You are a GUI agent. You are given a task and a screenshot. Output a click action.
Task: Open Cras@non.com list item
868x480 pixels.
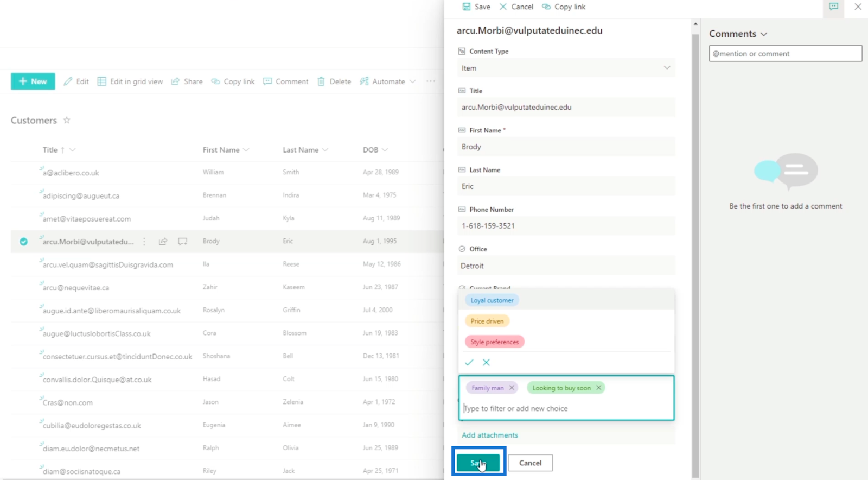pos(68,402)
